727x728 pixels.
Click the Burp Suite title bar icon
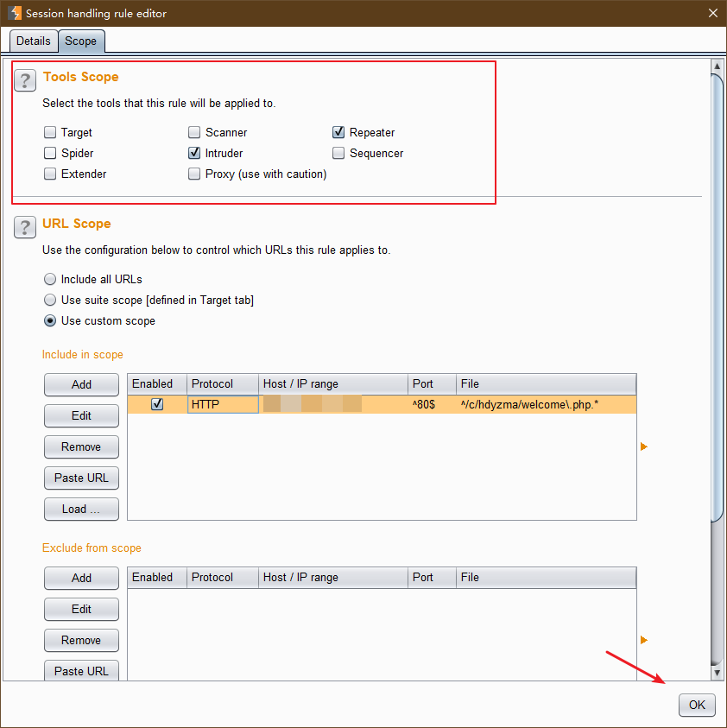[x=14, y=13]
